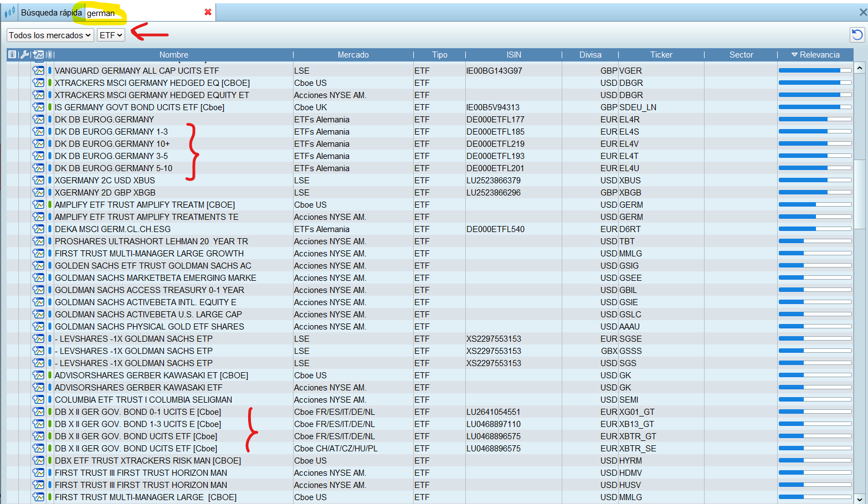Click chart icon for XGERMANY 2D GBP XBGB

[38, 192]
